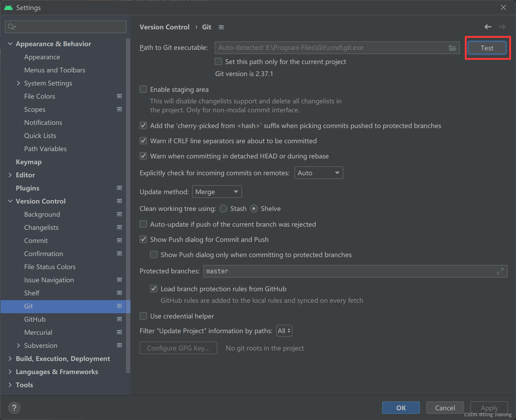The height and width of the screenshot is (420, 516).
Task: Close the Settings dialog
Action: pos(503,8)
